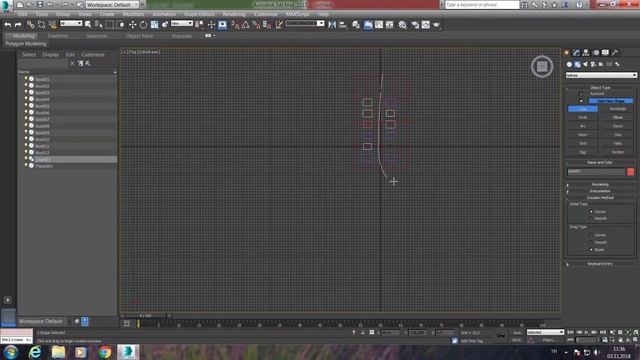The width and height of the screenshot is (640, 360).
Task: Activate the Select and Rotate tool
Action: pyautogui.click(x=143, y=25)
